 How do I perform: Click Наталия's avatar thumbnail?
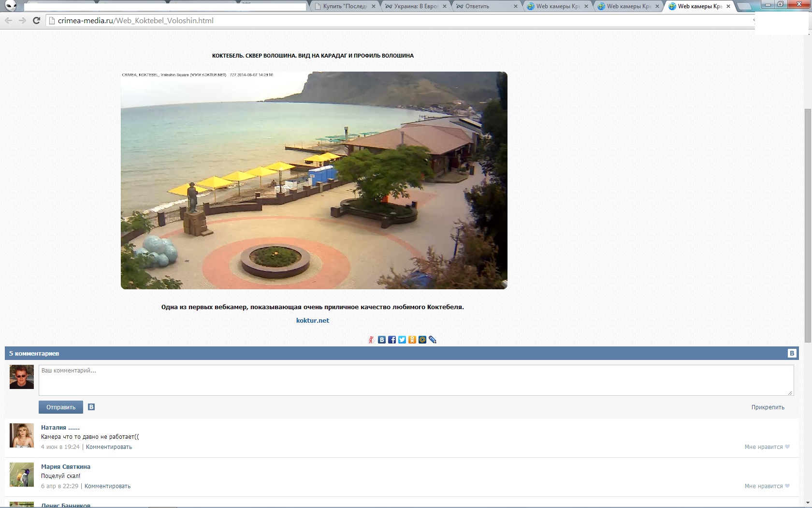click(x=22, y=435)
